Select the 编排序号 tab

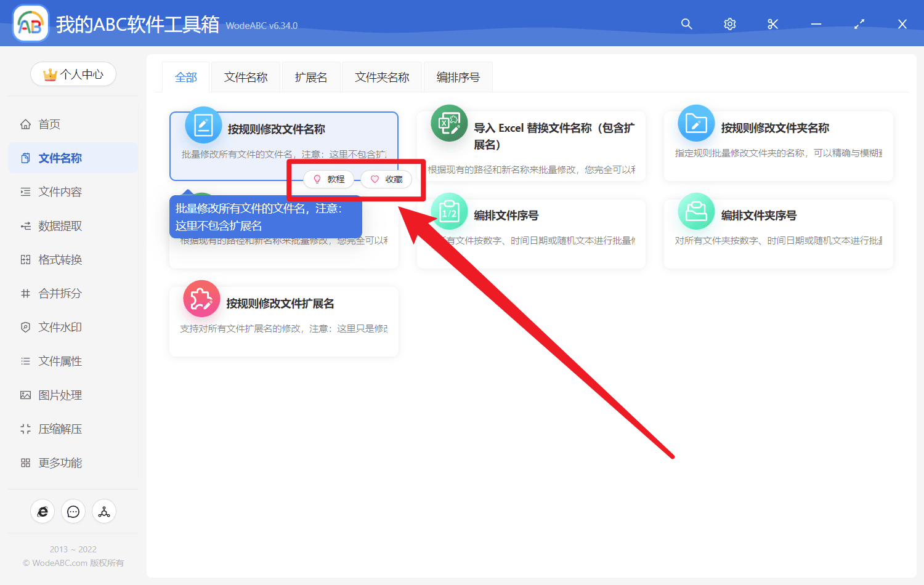click(x=458, y=77)
